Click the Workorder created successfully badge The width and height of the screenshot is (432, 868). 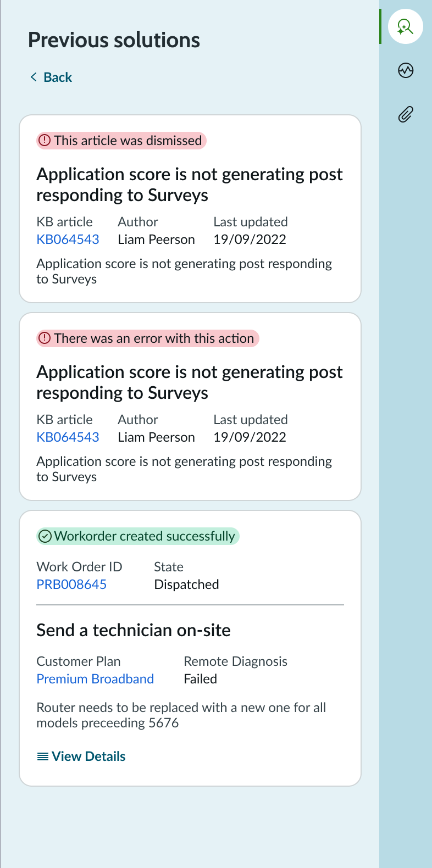point(137,536)
